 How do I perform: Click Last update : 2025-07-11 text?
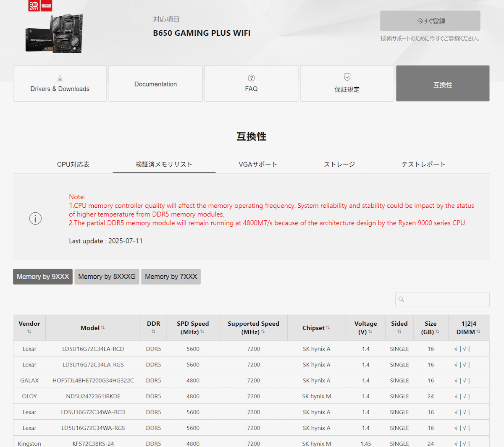106,241
